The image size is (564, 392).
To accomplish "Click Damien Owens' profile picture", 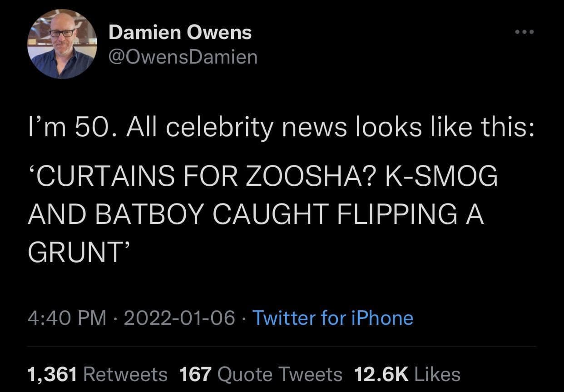I will point(62,42).
